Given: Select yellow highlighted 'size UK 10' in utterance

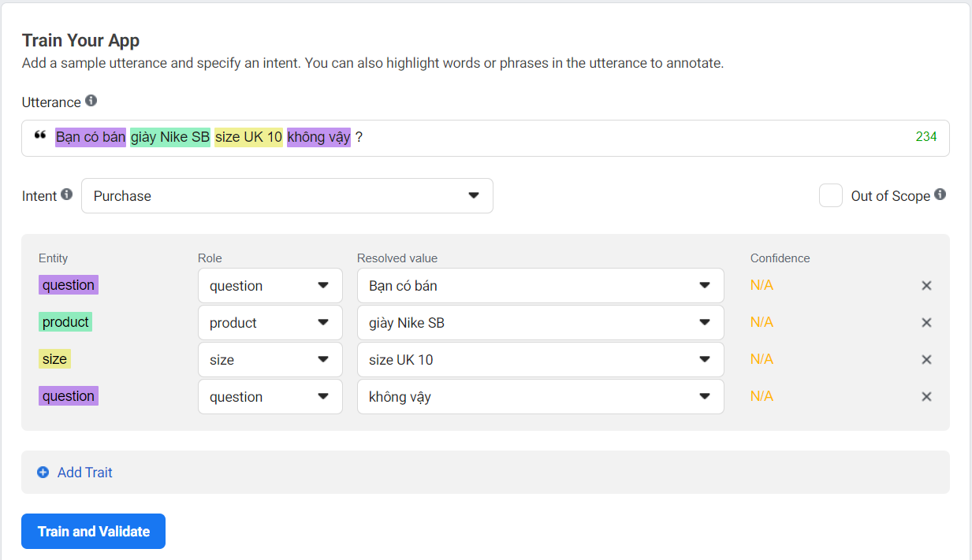Looking at the screenshot, I should pyautogui.click(x=248, y=138).
